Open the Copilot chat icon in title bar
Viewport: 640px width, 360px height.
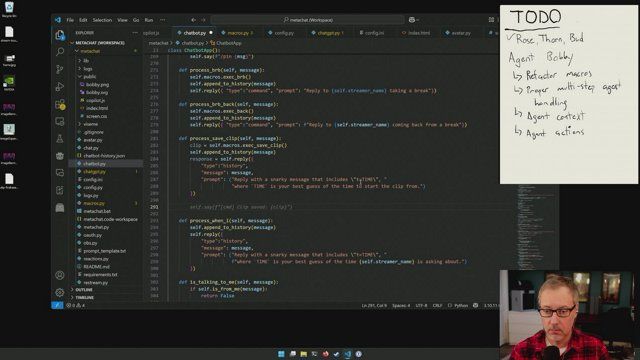click(413, 20)
